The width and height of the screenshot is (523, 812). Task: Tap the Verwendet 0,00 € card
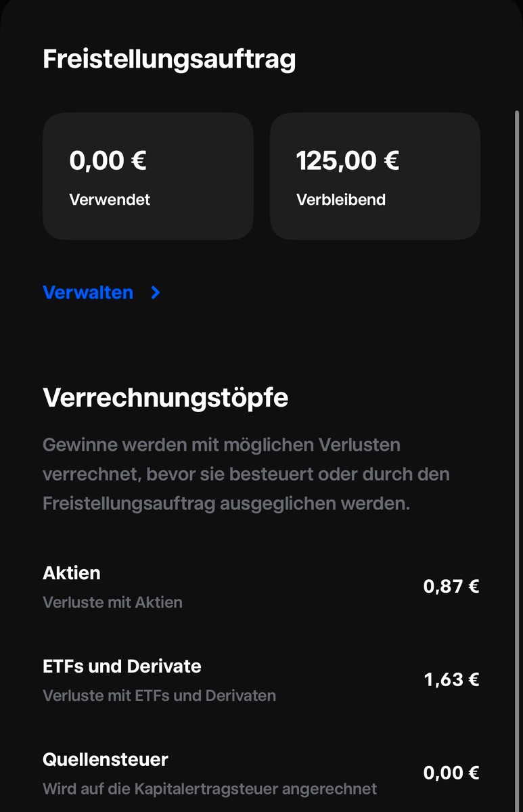coord(147,176)
